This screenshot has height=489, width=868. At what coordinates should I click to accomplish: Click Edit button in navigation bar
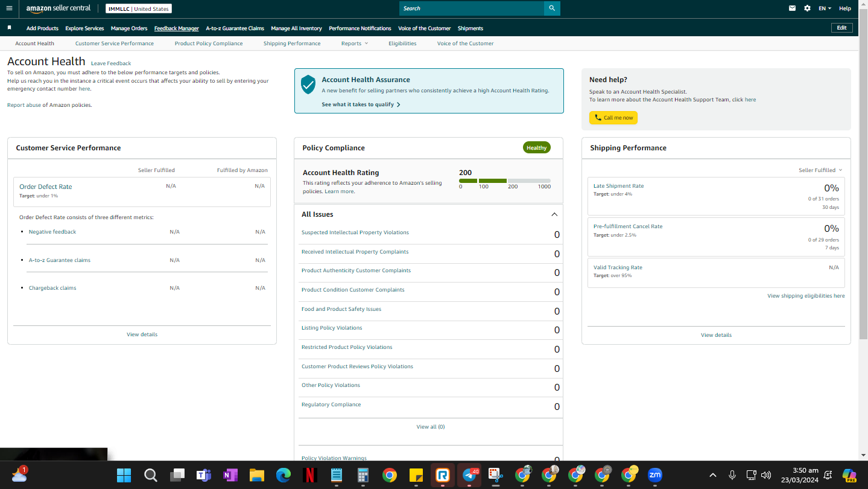point(842,28)
